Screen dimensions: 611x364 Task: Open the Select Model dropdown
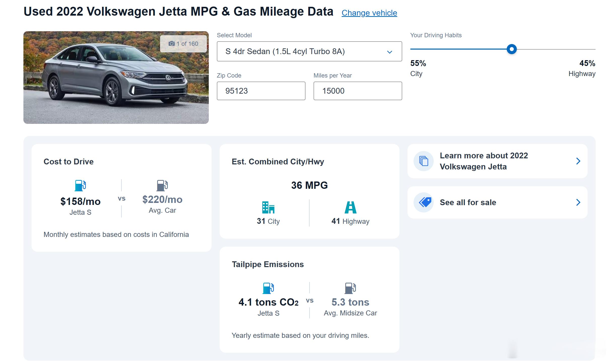pos(309,51)
